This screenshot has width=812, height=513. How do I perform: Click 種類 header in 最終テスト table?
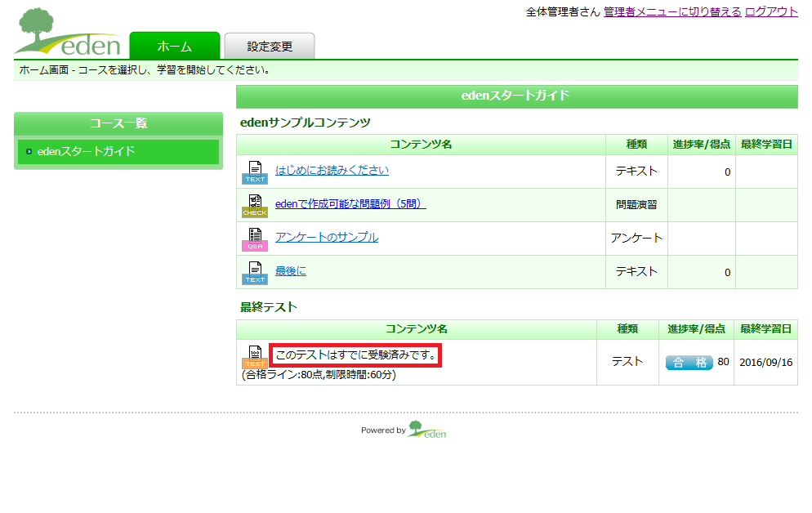[627, 329]
